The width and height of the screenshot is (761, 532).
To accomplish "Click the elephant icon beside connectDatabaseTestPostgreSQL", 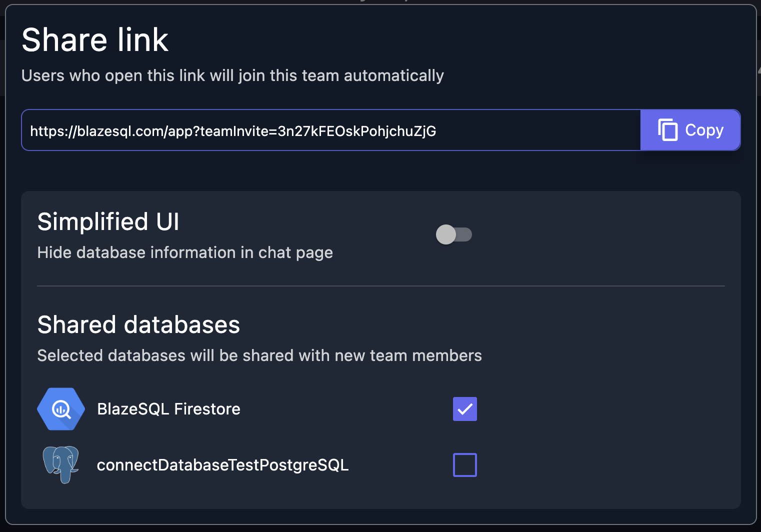I will coord(61,464).
